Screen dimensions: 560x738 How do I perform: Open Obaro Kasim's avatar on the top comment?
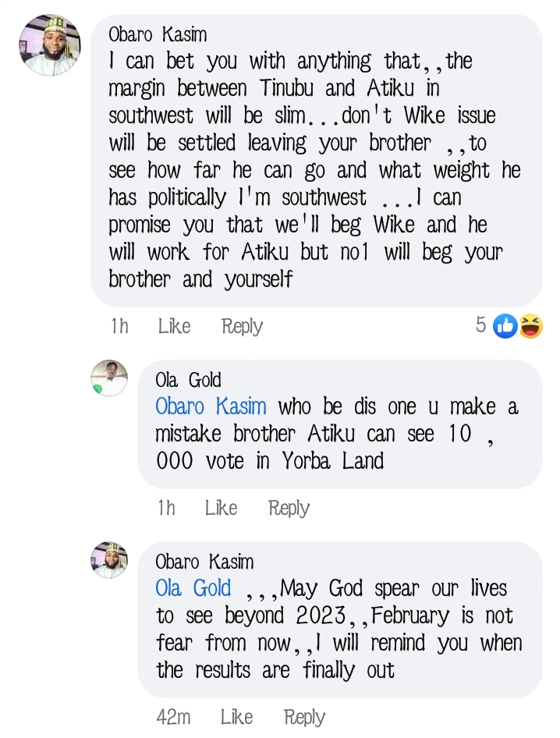[x=48, y=45]
